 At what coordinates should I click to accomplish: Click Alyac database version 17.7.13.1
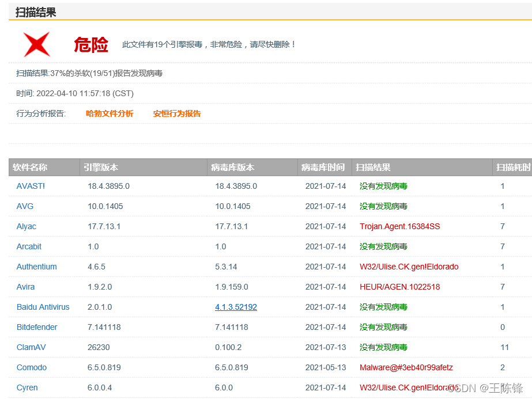click(231, 226)
